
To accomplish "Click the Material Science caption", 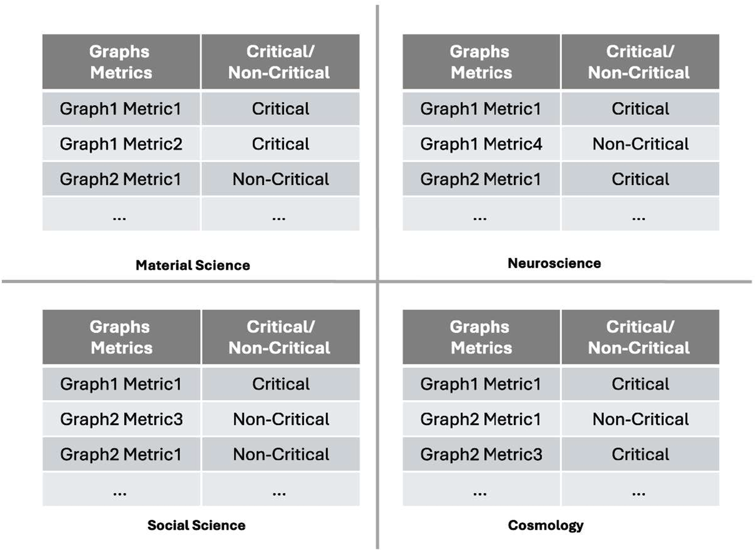I will (x=193, y=265).
